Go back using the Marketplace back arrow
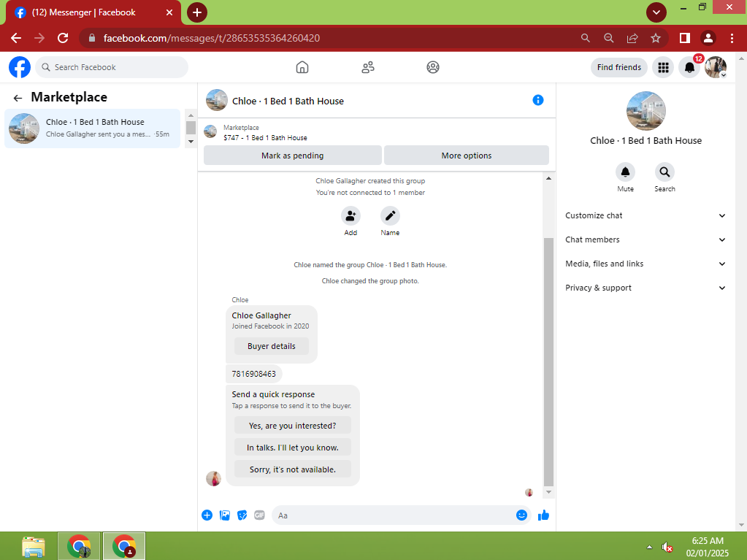Image resolution: width=747 pixels, height=560 pixels. click(x=18, y=98)
